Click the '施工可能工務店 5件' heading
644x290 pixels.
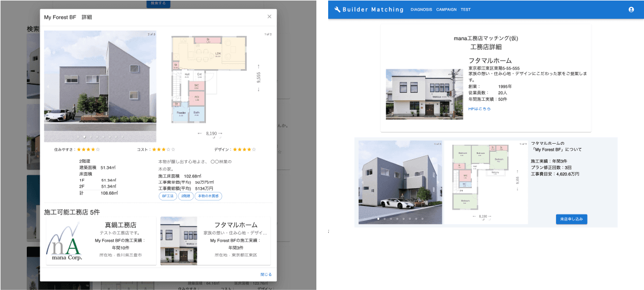pyautogui.click(x=72, y=212)
